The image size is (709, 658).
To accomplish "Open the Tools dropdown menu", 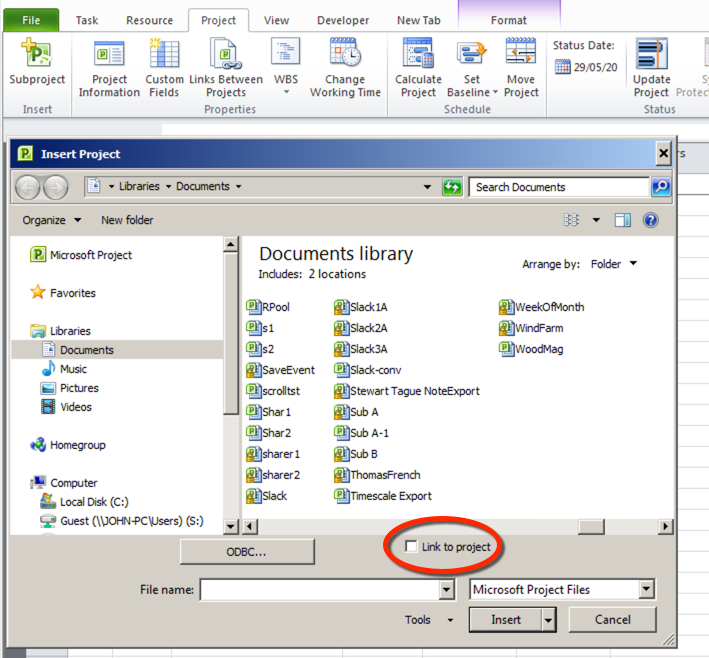I will point(428,620).
